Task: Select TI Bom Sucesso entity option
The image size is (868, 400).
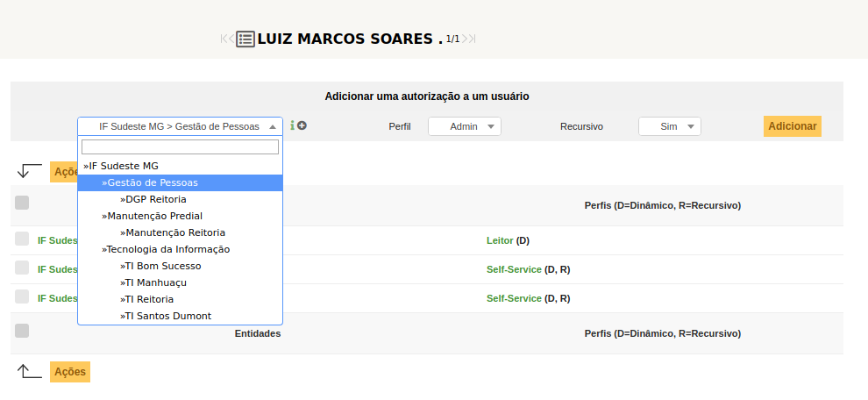Action: click(x=162, y=266)
